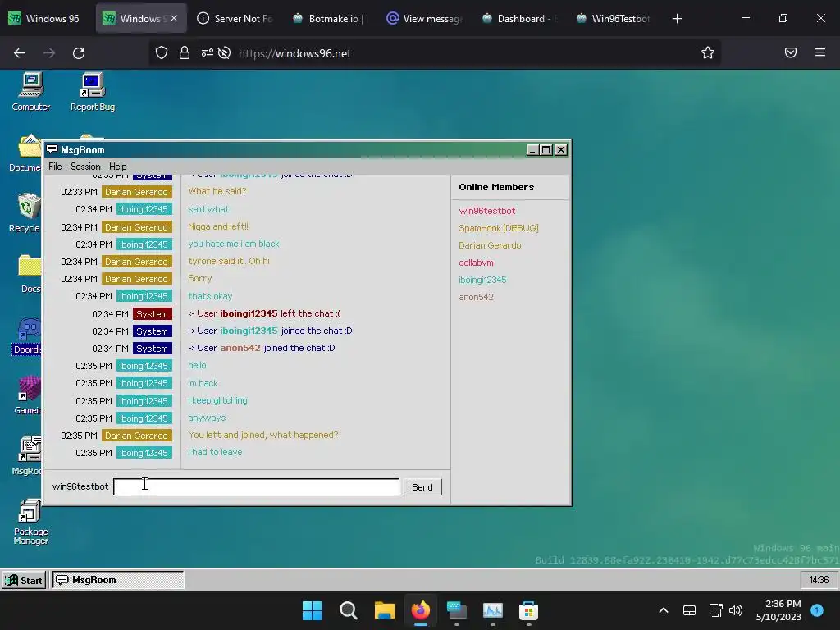Open the File menu in MsgRoom
Screen dimensions: 840x630
tap(55, 167)
